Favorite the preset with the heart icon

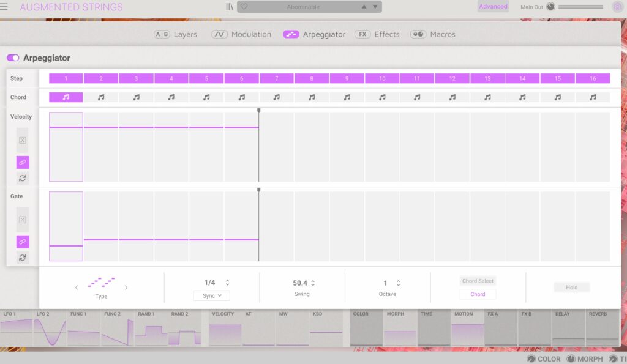click(x=244, y=7)
